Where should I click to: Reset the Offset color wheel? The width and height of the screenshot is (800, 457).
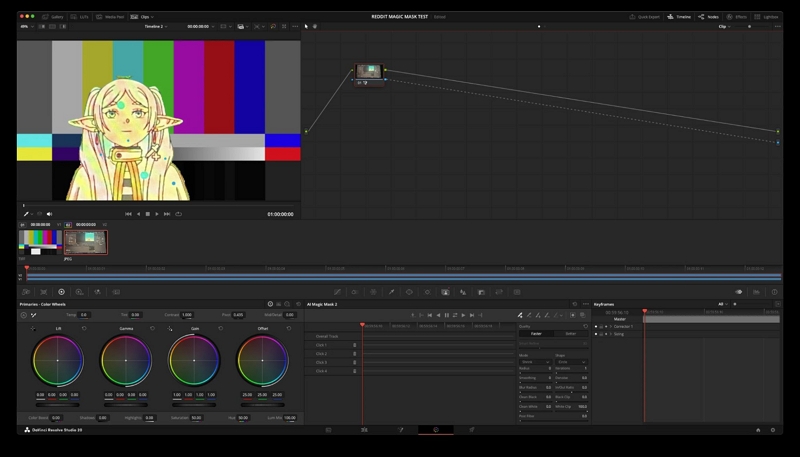[289, 328]
